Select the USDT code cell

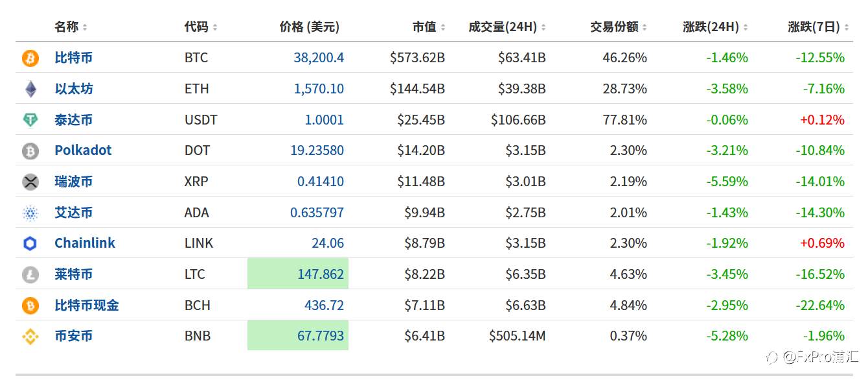[x=201, y=120]
